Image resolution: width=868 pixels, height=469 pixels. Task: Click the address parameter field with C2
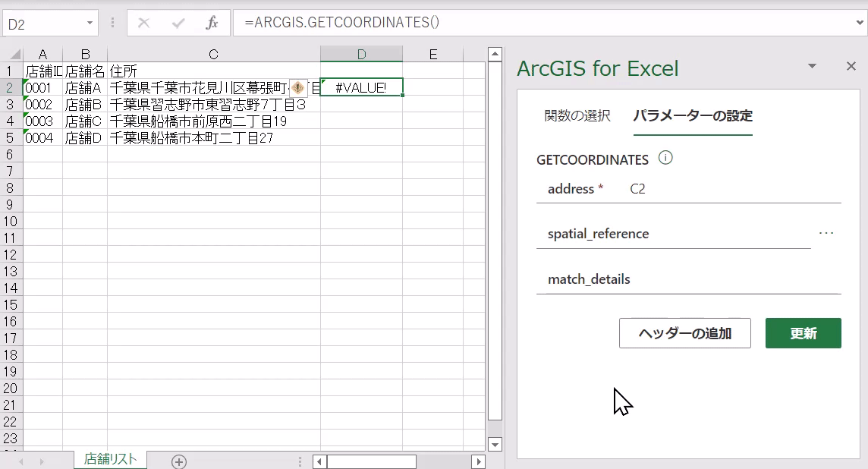689,190
